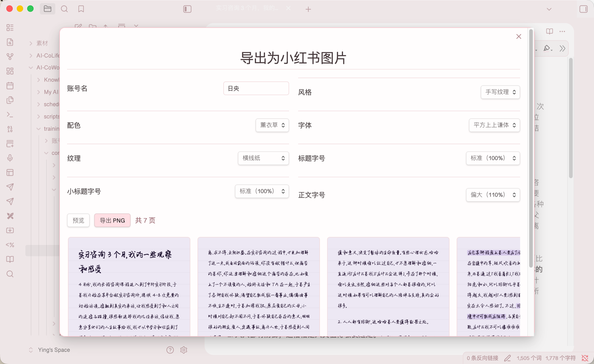Click 0 条反向链接 in status bar
This screenshot has height=364, width=594.
coord(482,358)
